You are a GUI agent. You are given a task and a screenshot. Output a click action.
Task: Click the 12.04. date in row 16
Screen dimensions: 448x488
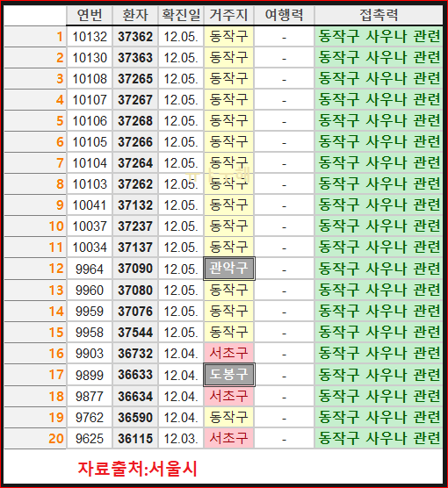pyautogui.click(x=181, y=354)
